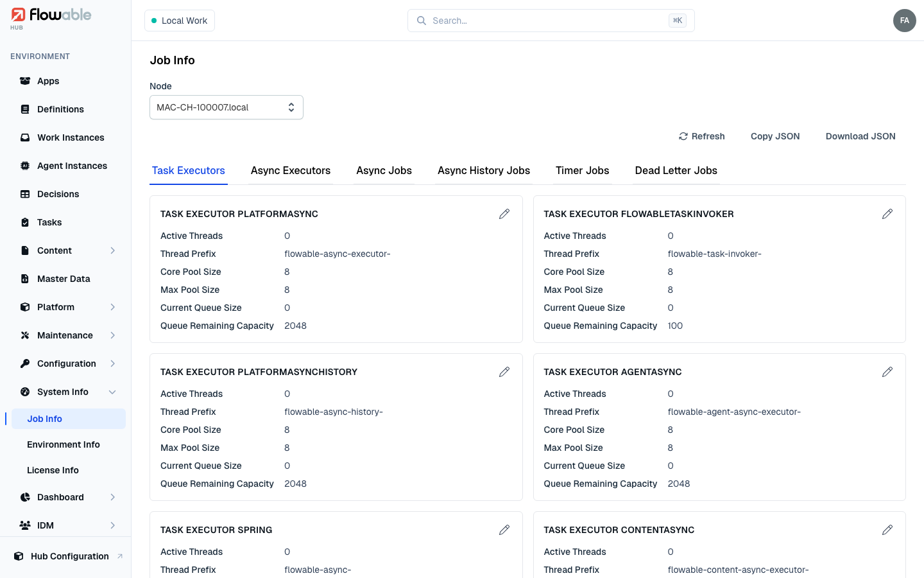Click the Dashboard pie chart icon
The height and width of the screenshot is (578, 924).
click(x=25, y=497)
